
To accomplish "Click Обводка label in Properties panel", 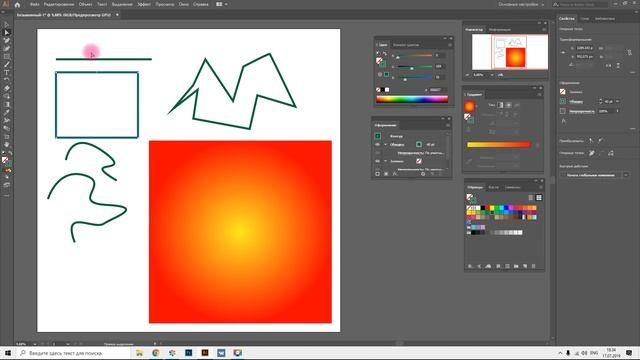I will coord(576,101).
